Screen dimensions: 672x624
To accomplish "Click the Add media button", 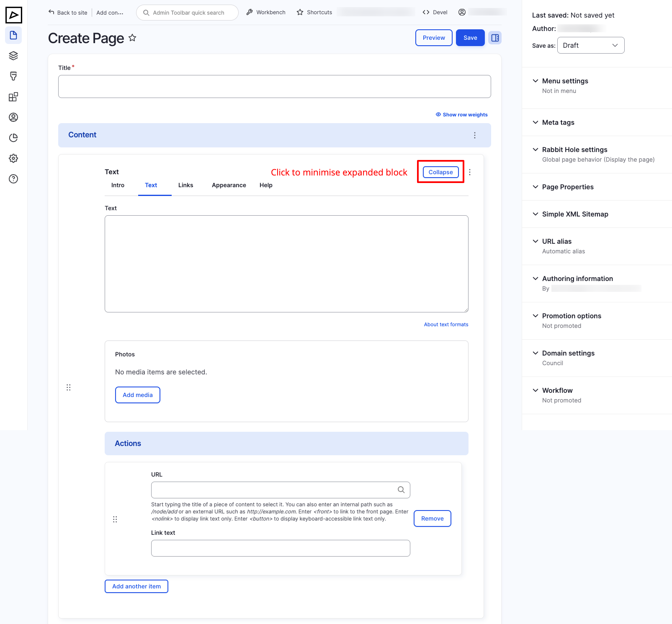I will click(x=137, y=395).
